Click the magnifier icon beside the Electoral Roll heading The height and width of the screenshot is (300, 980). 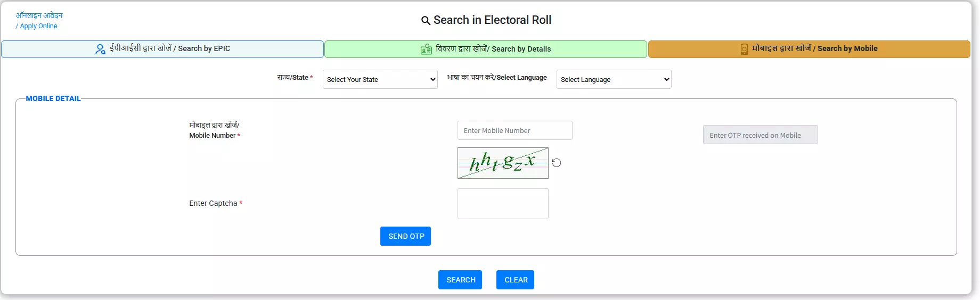(x=426, y=21)
